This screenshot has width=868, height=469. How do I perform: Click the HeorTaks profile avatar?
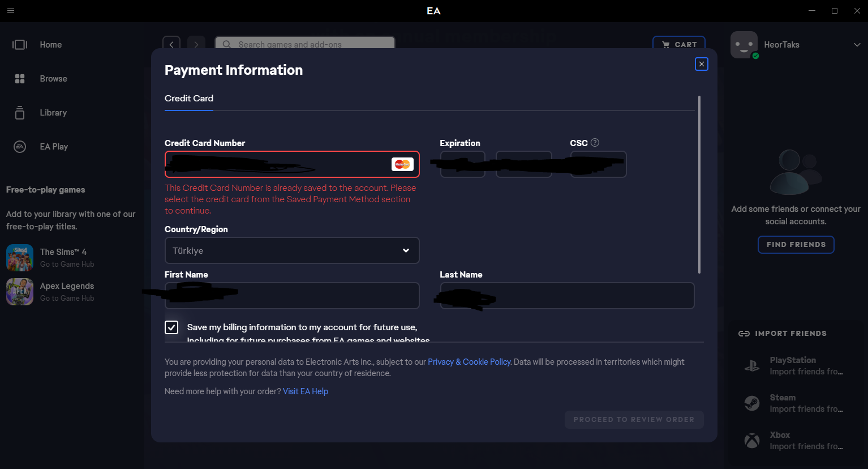tap(744, 45)
